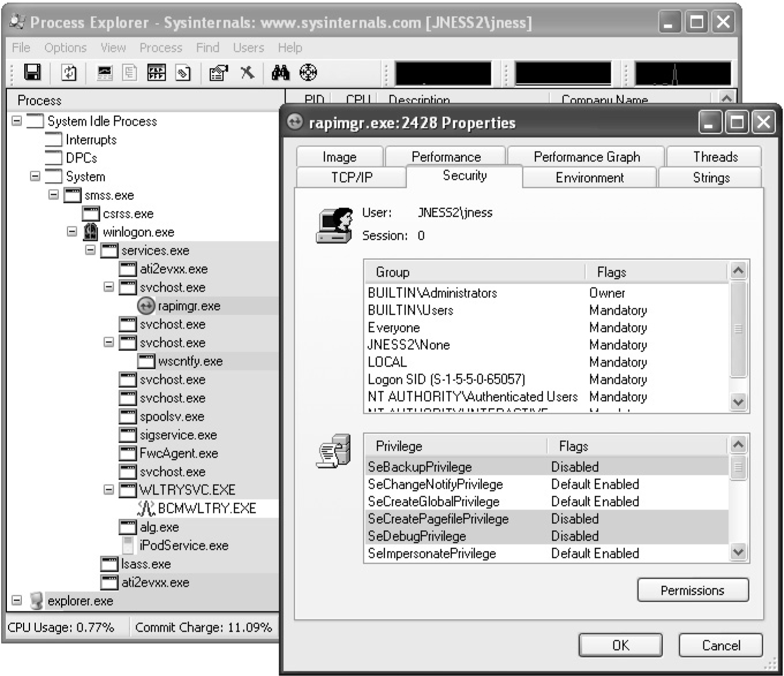This screenshot has width=784, height=676.
Task: Collapse the winlogon.exe tree node
Action: click(x=72, y=232)
